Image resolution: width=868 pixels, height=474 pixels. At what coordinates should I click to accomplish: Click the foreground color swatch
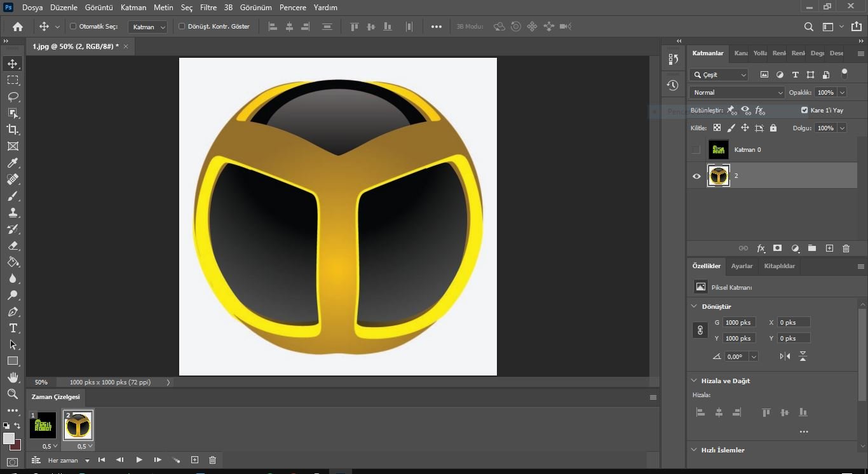pos(8,438)
